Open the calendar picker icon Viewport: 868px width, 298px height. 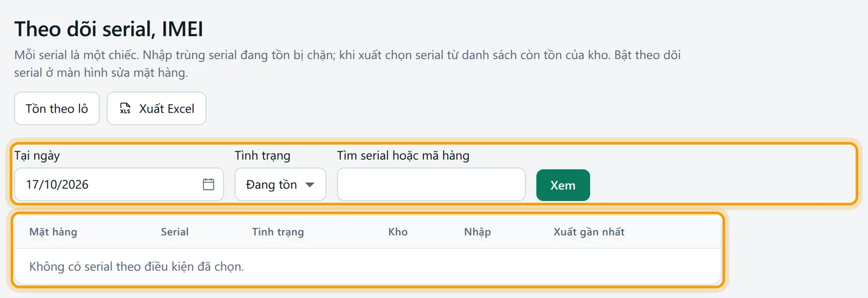208,184
